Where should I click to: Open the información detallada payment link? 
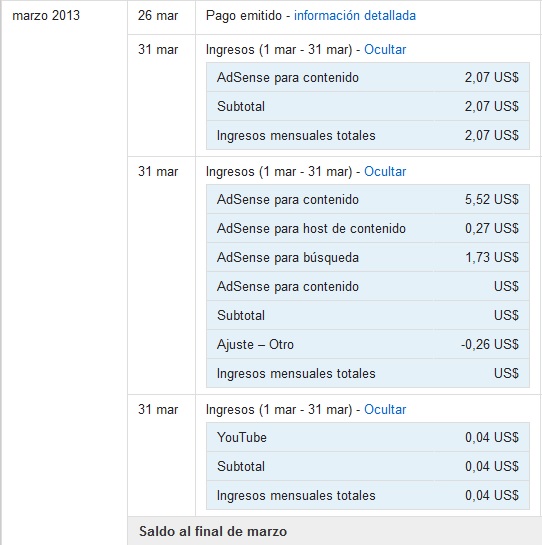pos(355,16)
